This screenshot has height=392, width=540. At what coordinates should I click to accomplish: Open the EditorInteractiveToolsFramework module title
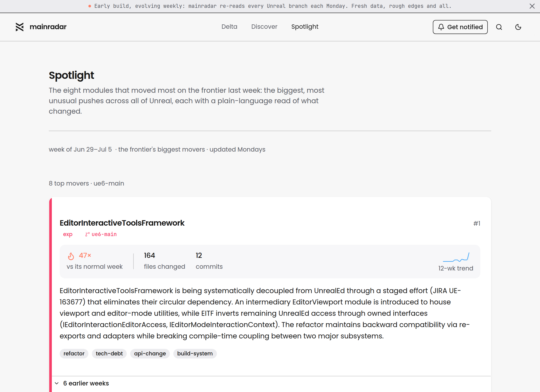122,223
